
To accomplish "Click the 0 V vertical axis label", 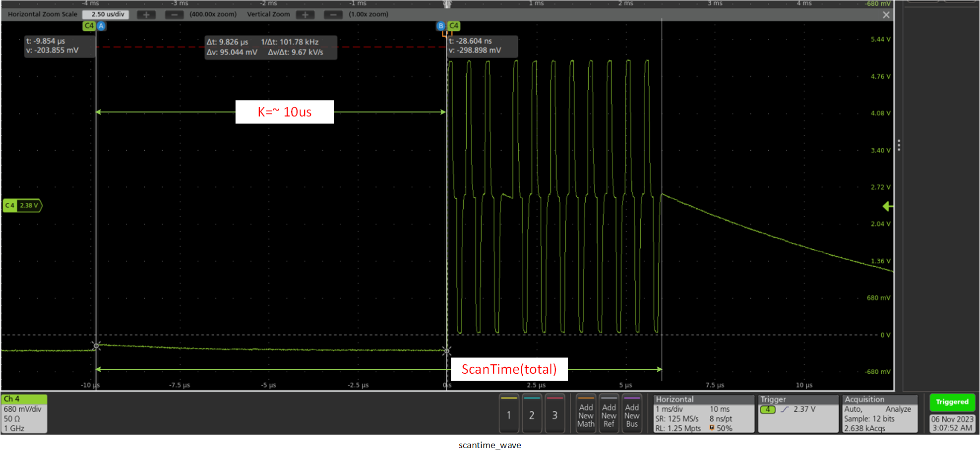I will point(885,335).
